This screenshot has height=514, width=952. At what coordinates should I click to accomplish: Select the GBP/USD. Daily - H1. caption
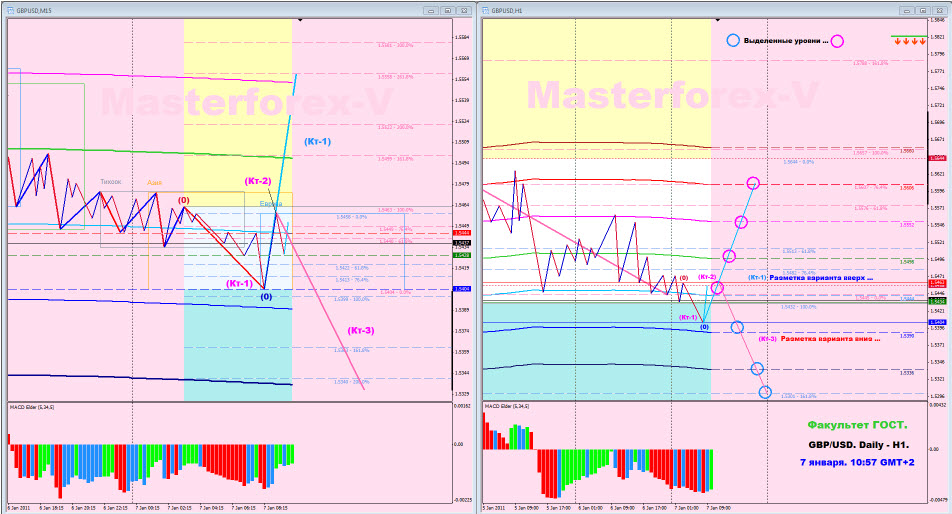(858, 445)
